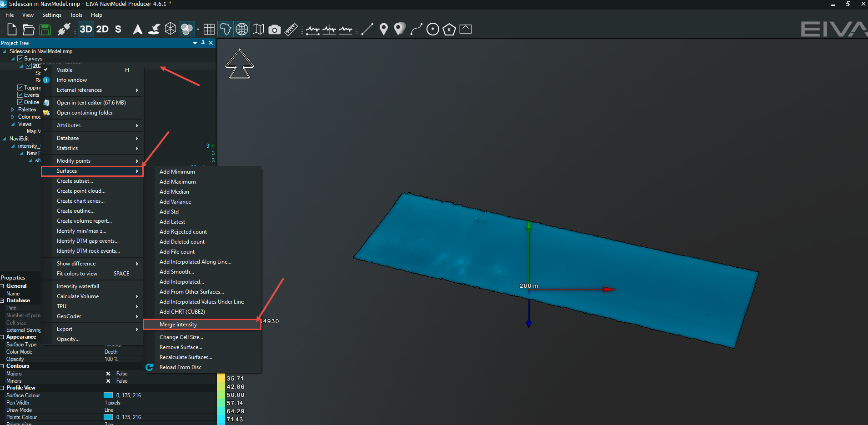Image resolution: width=868 pixels, height=425 pixels.
Task: Collapse the Appearance properties section
Action: 2,337
